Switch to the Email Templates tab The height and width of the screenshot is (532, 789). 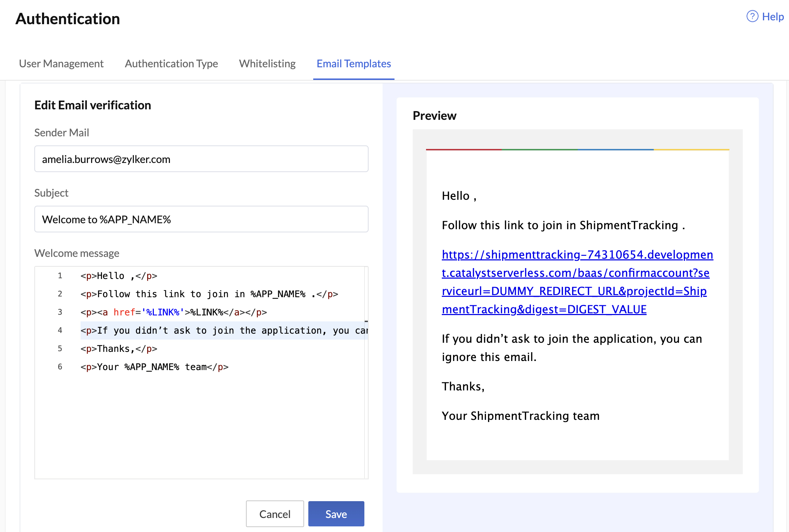pyautogui.click(x=354, y=64)
